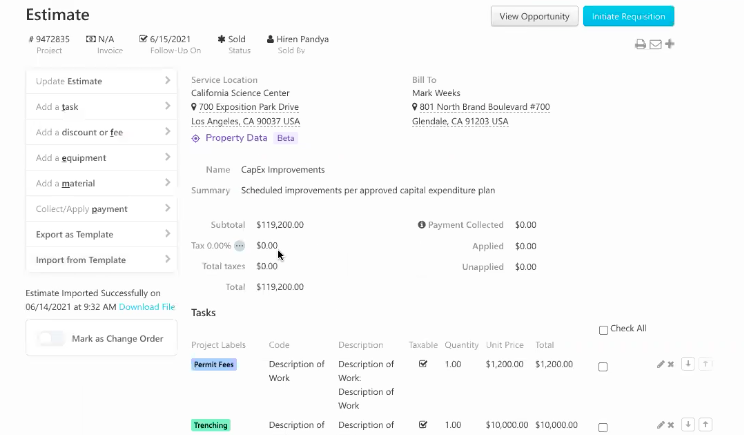Click the summary text about scheduled improvements
The image size is (744, 435).
[x=368, y=190]
